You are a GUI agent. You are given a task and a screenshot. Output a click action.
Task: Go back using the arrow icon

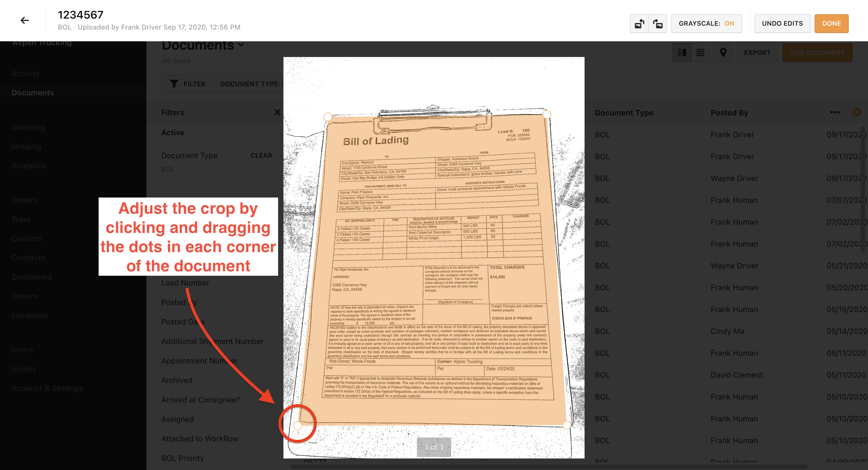[x=25, y=21]
